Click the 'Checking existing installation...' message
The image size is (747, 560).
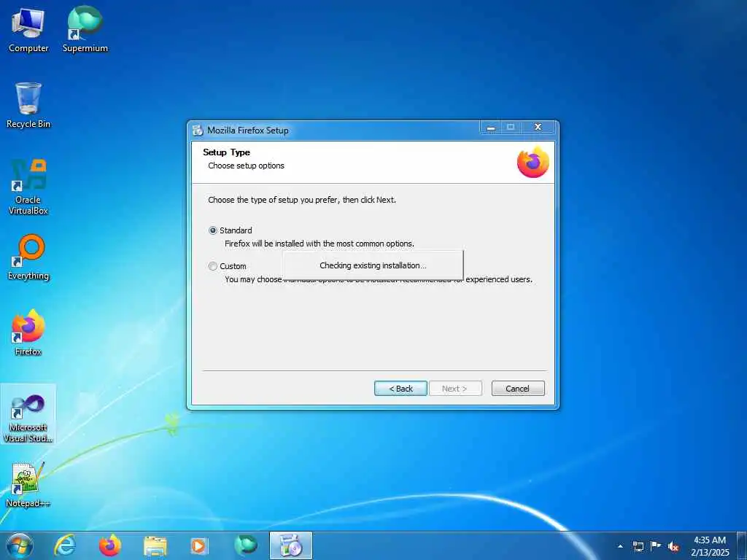(x=373, y=265)
